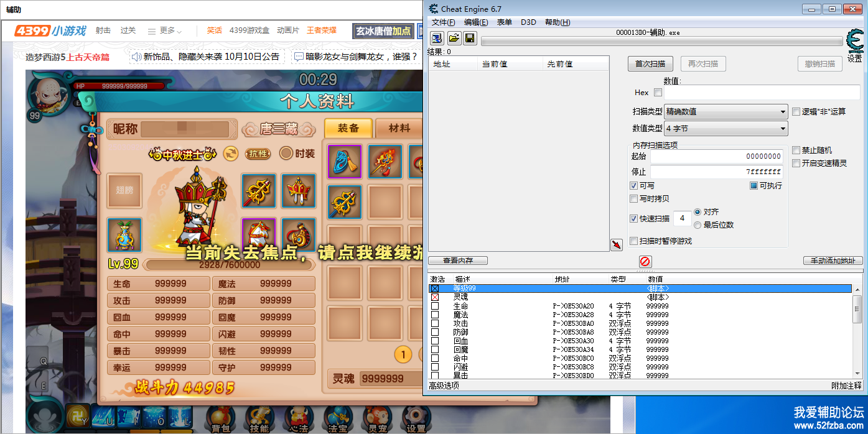Viewport: 868px width, 434px height.
Task: Click the 抗性 button in profile
Action: point(259,154)
